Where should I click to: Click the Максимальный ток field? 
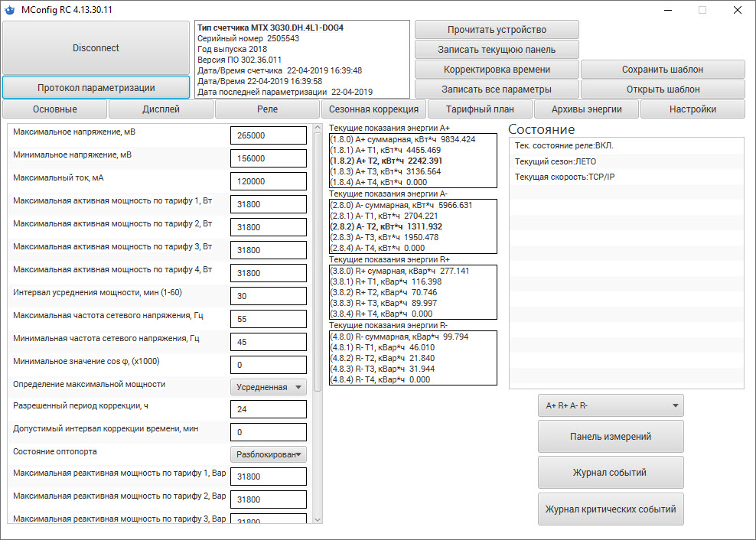coord(269,181)
